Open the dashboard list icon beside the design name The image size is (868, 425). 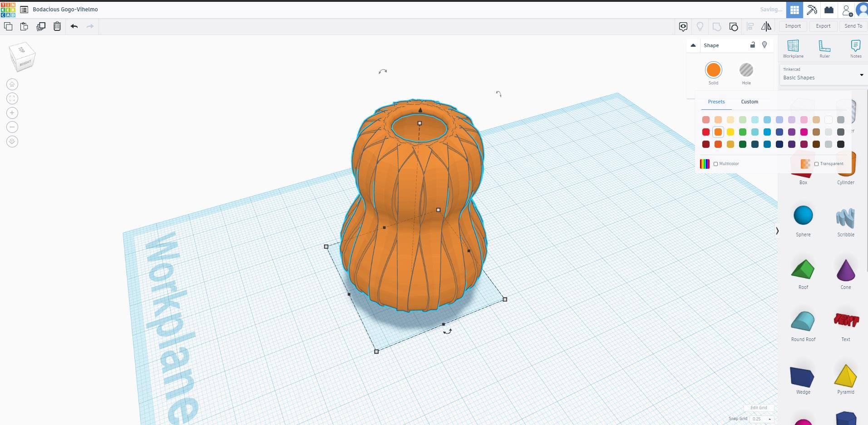(x=24, y=10)
